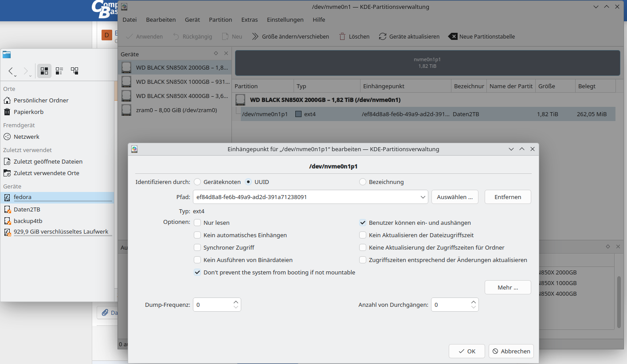Go forward in the file manager window
The image size is (627, 364).
coord(27,70)
